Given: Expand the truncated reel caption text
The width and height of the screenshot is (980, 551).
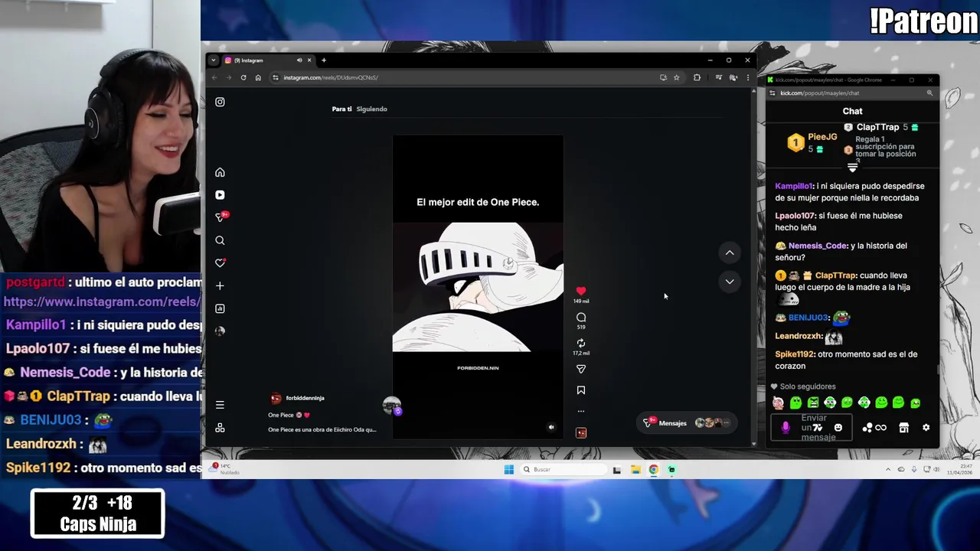Looking at the screenshot, I should tap(322, 429).
